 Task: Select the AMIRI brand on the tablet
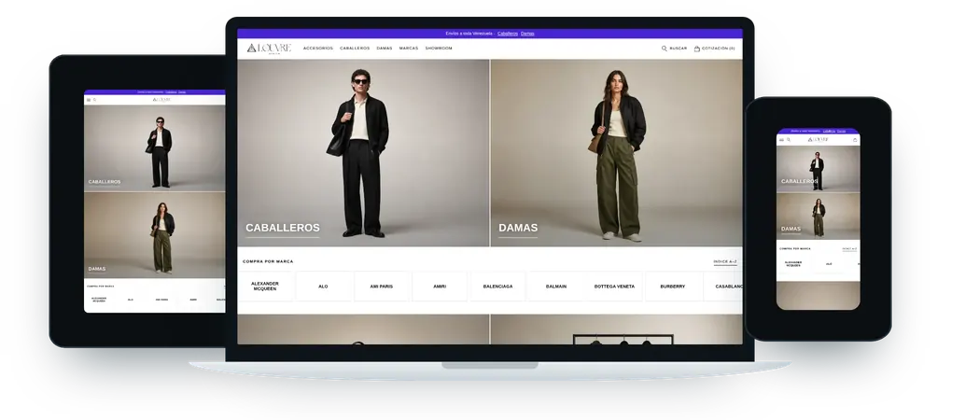pos(193,300)
